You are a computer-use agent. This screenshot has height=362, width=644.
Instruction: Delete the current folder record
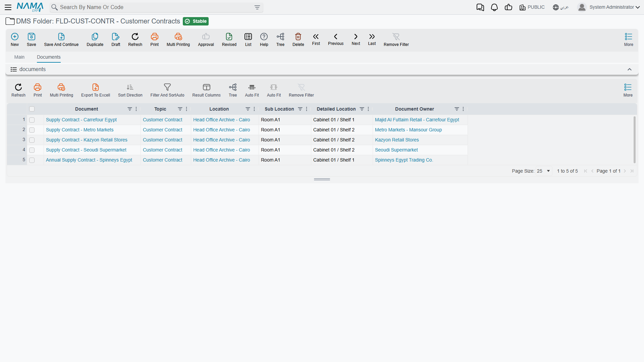[298, 39]
